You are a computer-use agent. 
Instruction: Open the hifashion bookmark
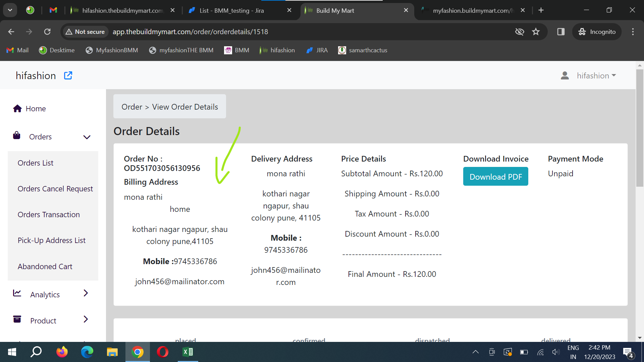(277, 50)
